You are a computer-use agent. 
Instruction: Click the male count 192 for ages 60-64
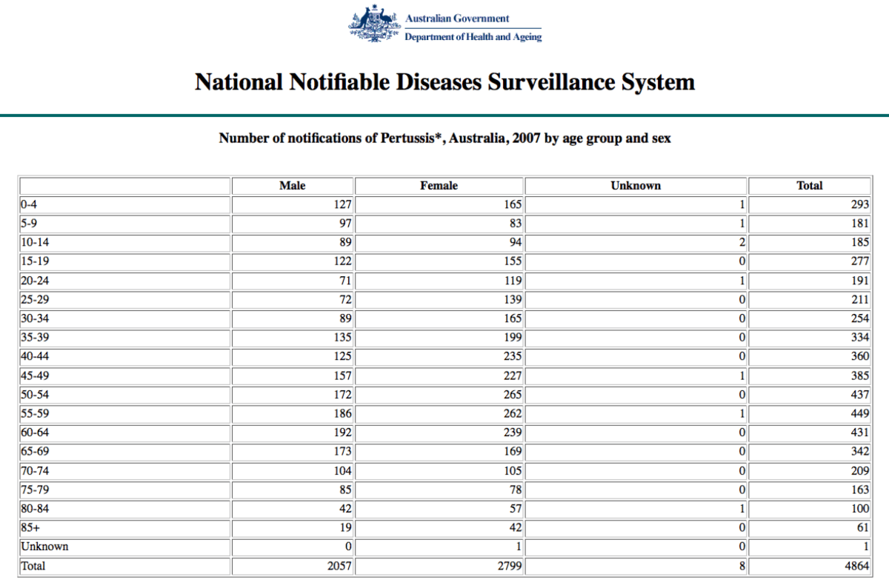click(x=342, y=432)
